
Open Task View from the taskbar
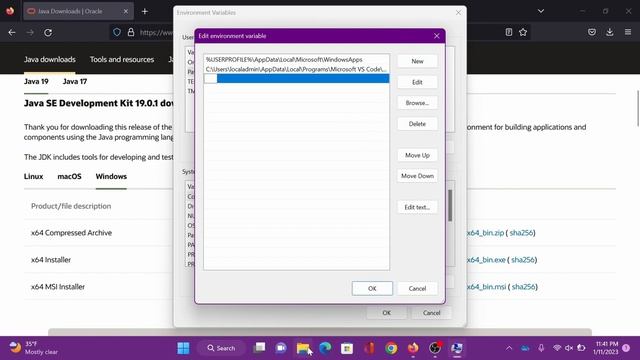260,348
